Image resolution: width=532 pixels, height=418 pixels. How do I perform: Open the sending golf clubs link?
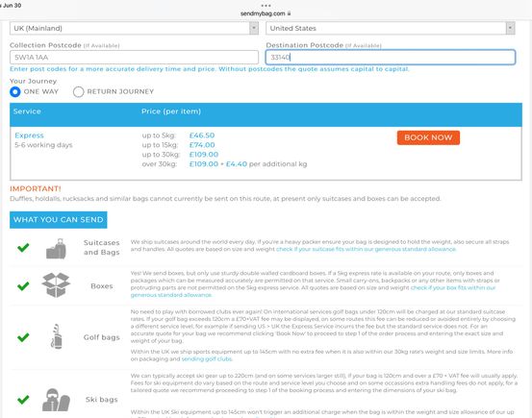click(x=207, y=359)
